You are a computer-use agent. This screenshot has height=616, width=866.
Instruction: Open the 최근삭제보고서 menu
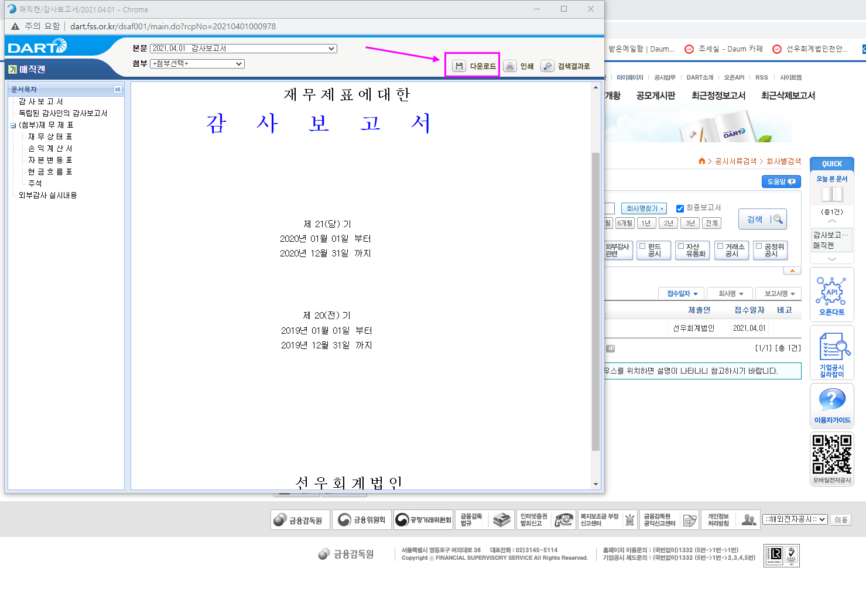788,95
